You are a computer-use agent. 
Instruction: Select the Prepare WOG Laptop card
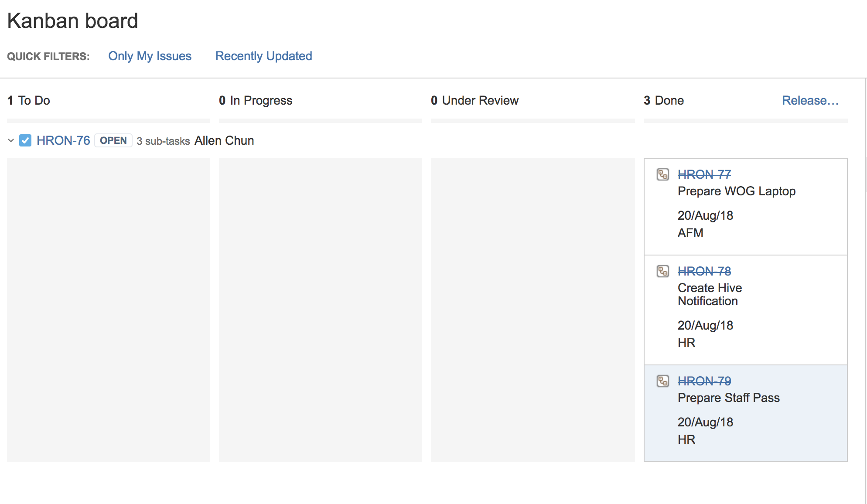746,207
